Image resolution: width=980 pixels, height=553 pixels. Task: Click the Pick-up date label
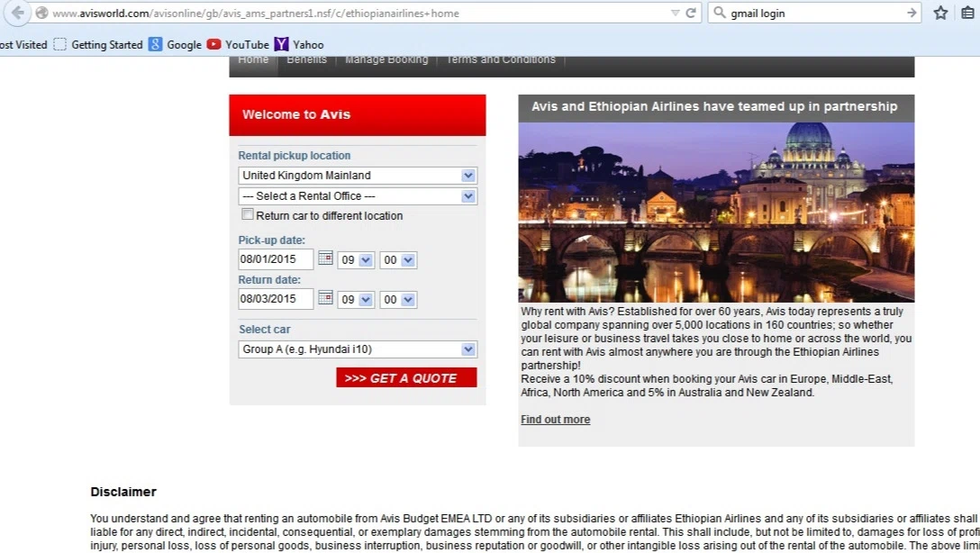click(272, 240)
